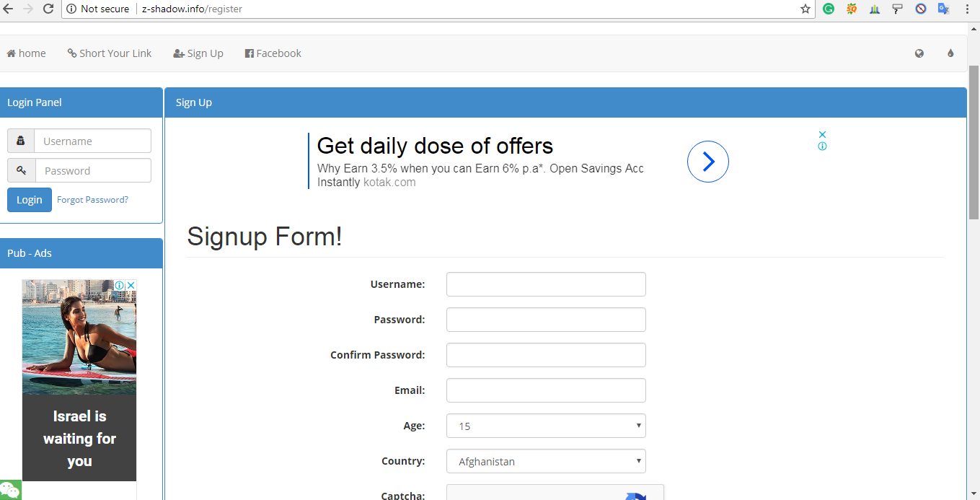Close the kotak.com banner ad
The image size is (980, 500).
822,134
